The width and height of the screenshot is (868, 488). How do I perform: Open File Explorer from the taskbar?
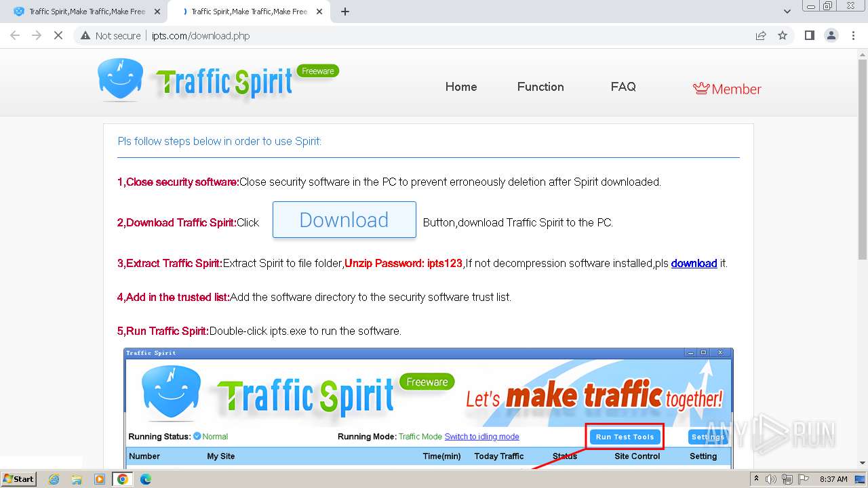[x=77, y=479]
